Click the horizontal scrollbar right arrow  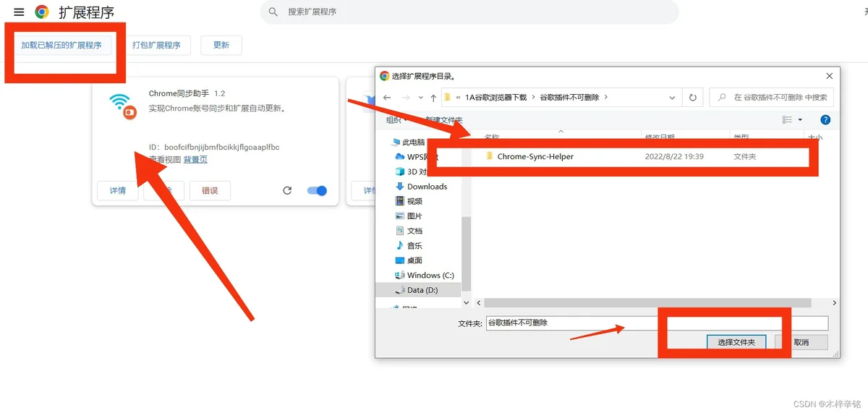pyautogui.click(x=834, y=303)
